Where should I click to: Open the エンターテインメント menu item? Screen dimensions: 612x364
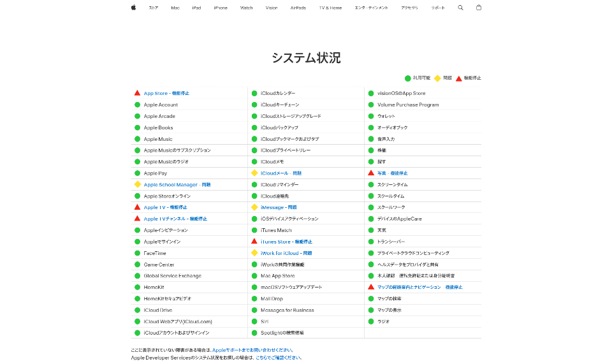coord(371,8)
